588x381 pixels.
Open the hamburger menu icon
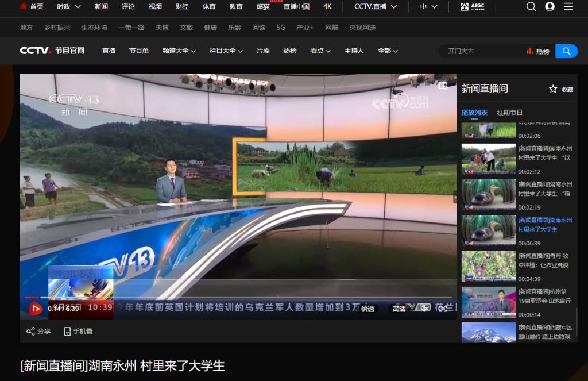pyautogui.click(x=568, y=6)
